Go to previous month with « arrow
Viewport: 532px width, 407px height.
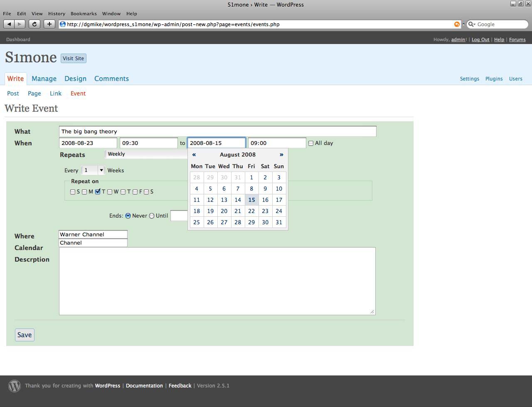tap(194, 154)
